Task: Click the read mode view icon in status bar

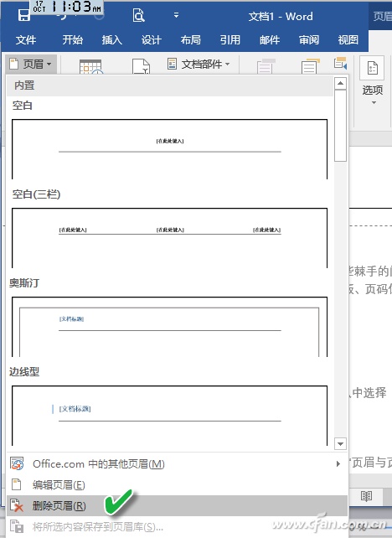Action: coord(366,496)
